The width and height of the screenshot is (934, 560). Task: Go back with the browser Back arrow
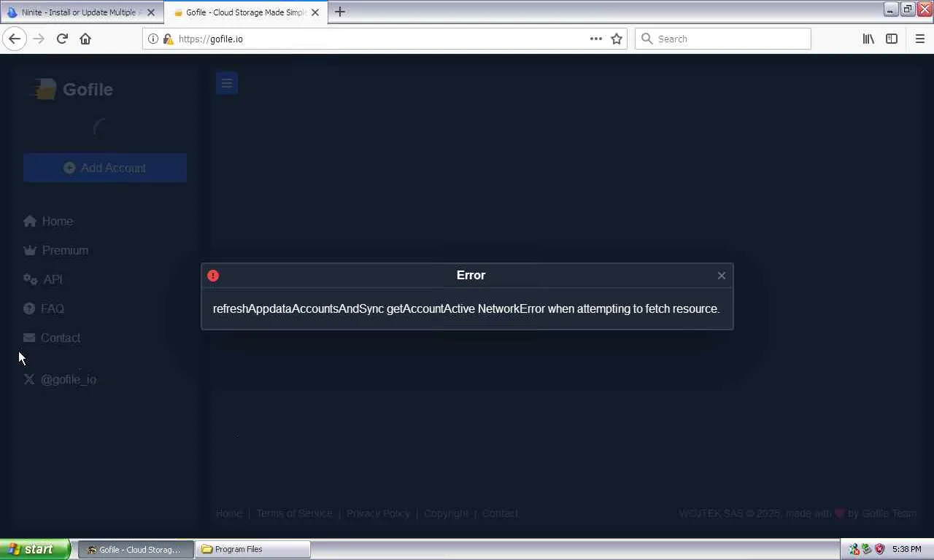click(x=15, y=39)
